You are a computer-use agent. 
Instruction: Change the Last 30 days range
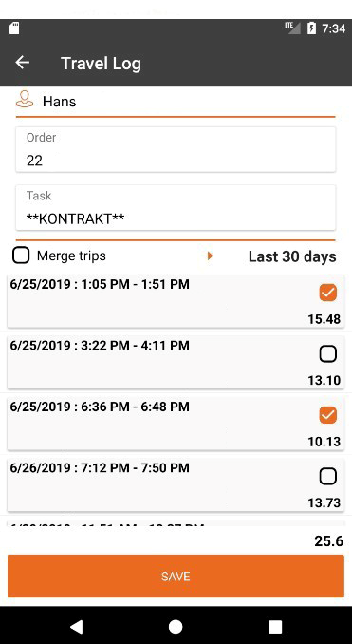292,256
